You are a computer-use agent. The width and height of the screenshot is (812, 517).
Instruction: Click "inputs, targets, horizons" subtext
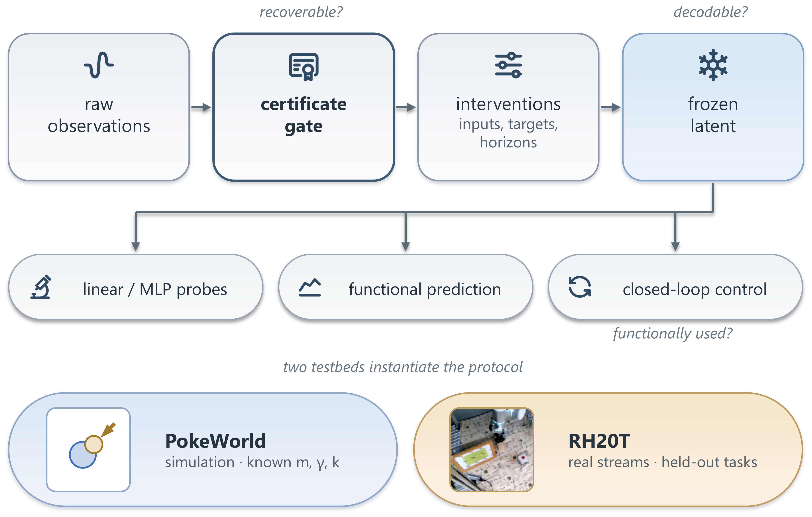(508, 133)
